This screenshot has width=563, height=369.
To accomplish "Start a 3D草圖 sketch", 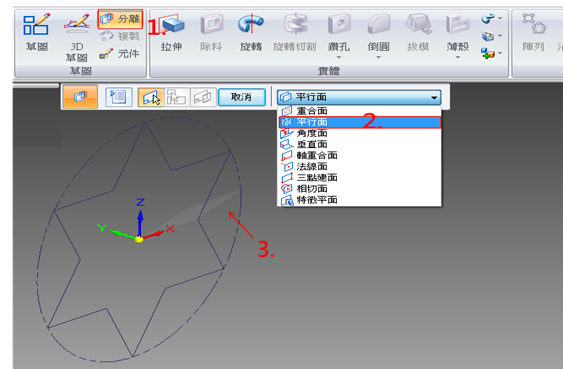I will 76,37.
